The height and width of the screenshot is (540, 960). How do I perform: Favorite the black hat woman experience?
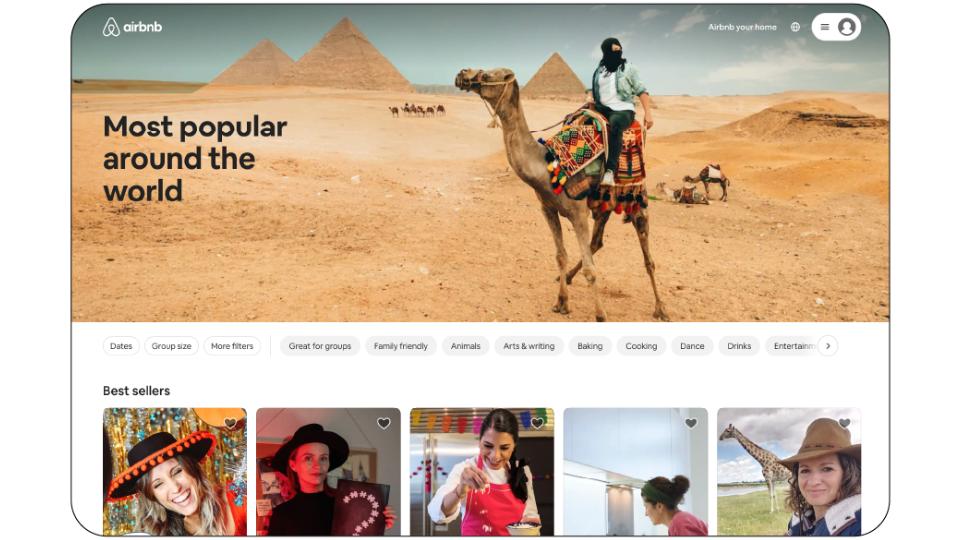[384, 423]
